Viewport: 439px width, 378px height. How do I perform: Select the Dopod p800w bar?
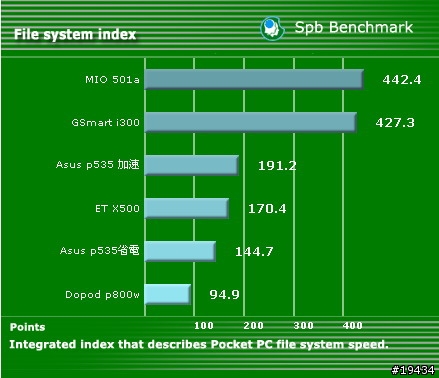[168, 294]
